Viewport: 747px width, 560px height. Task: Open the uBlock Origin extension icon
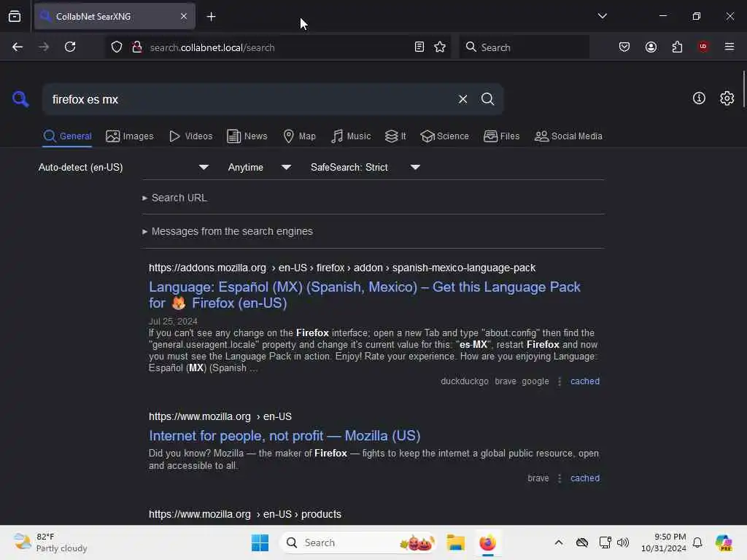[x=703, y=47]
